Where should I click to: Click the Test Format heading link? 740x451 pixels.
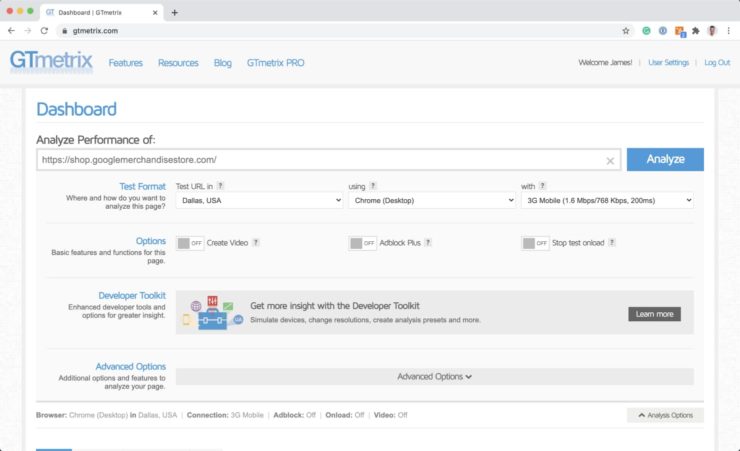coord(143,186)
